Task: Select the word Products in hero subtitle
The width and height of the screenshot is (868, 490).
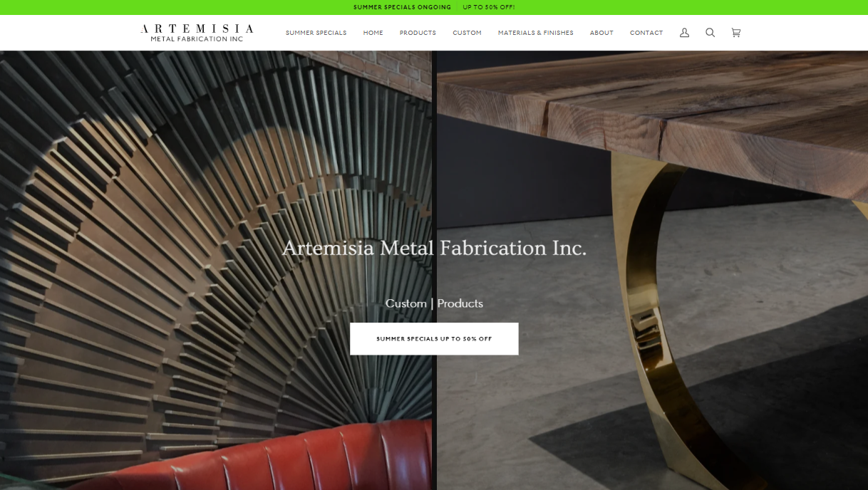Action: pos(460,303)
